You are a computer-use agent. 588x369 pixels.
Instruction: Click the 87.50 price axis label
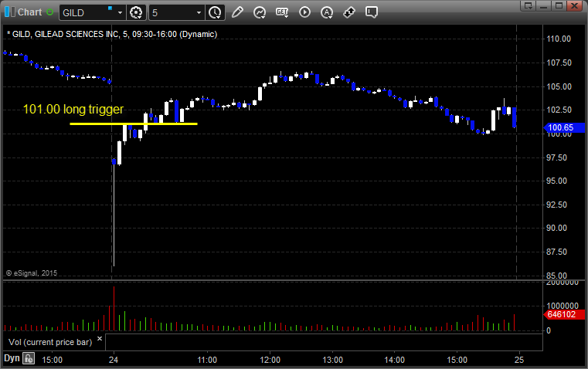point(556,252)
